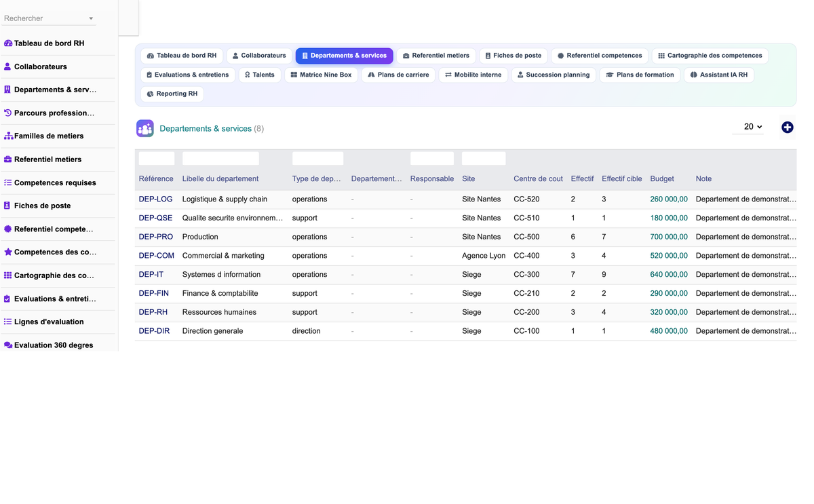Click the person icon in Collaborateurs tab
The image size is (814, 504).
[235, 56]
